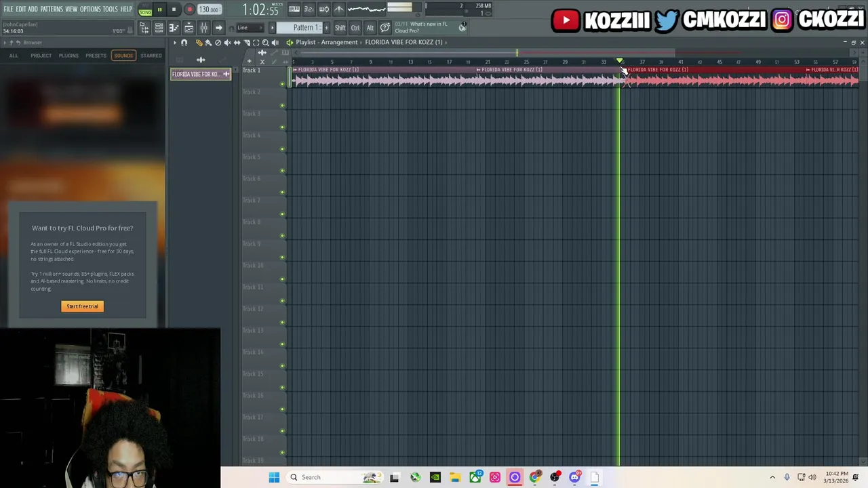Open the Windows Start menu
Viewport: 868px width, 488px height.
274,477
